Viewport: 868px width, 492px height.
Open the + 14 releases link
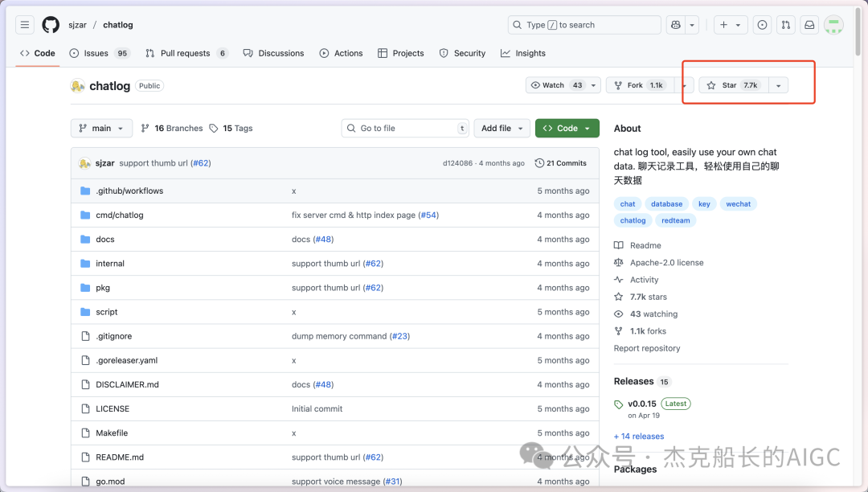click(639, 436)
